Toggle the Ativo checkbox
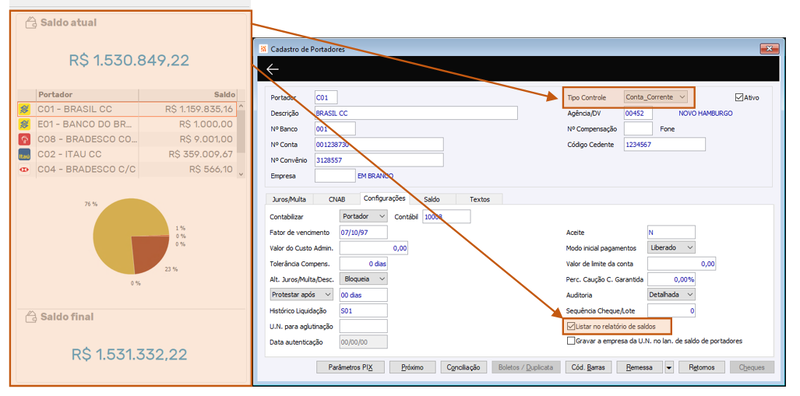 click(x=739, y=97)
